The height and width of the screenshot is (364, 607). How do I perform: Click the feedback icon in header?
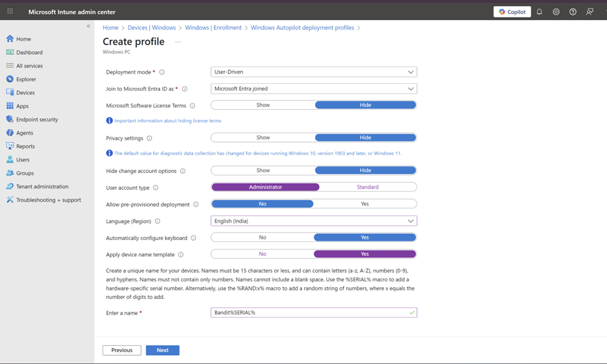pos(590,12)
